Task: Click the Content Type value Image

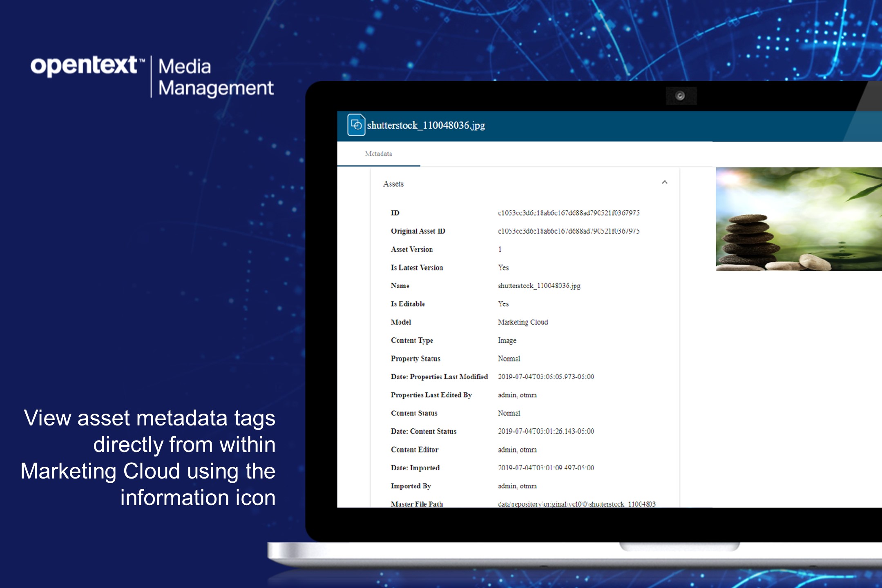Action: point(507,340)
